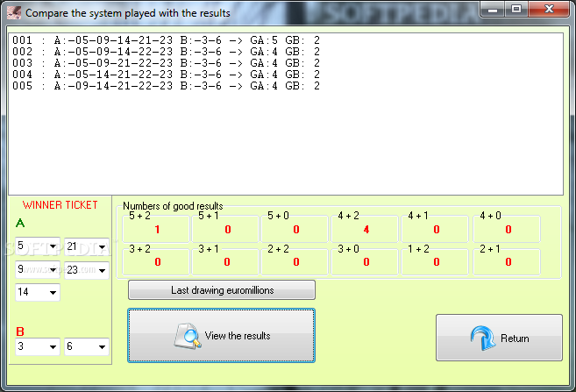Select result row 005 in the list

(166, 86)
